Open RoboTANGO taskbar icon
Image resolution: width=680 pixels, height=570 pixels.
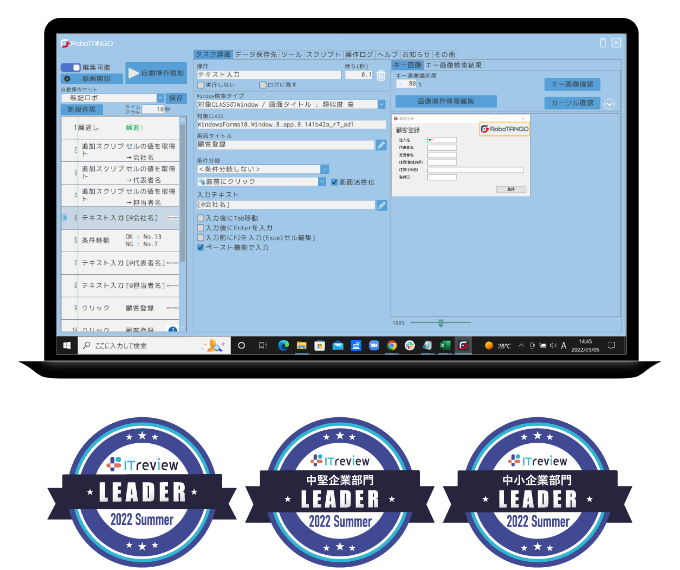click(x=463, y=345)
